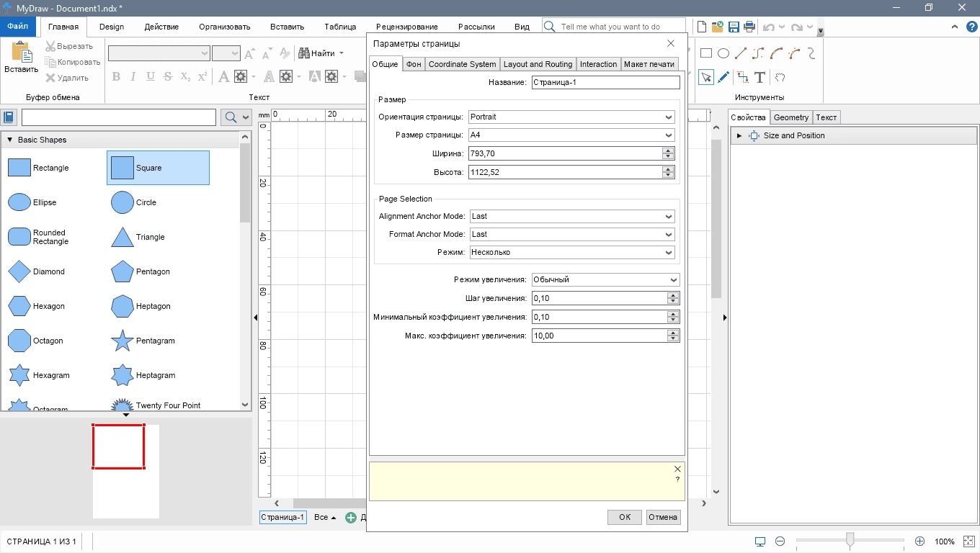This screenshot has width=980, height=553.
Task: Activate the Pointer selection tool
Action: point(706,77)
